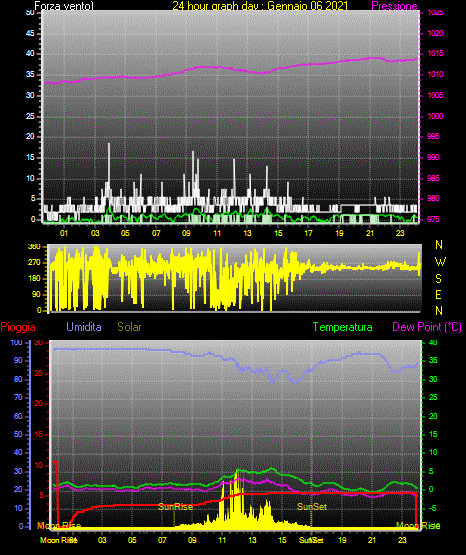Click 25 on the red rain axis

pyautogui.click(x=39, y=373)
